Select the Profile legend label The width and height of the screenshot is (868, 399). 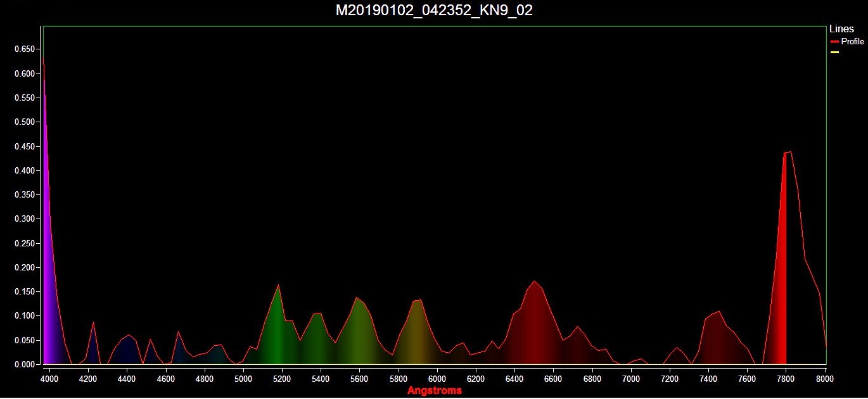(x=852, y=42)
